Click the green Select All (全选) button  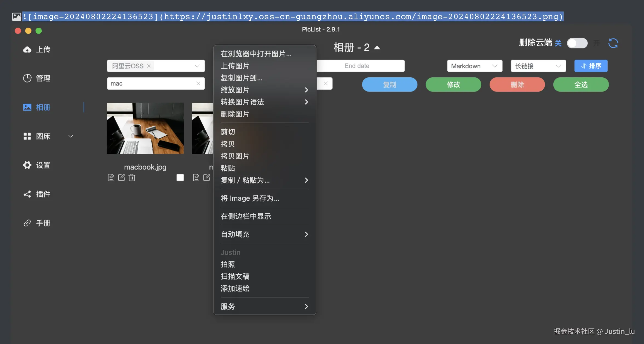pyautogui.click(x=581, y=84)
